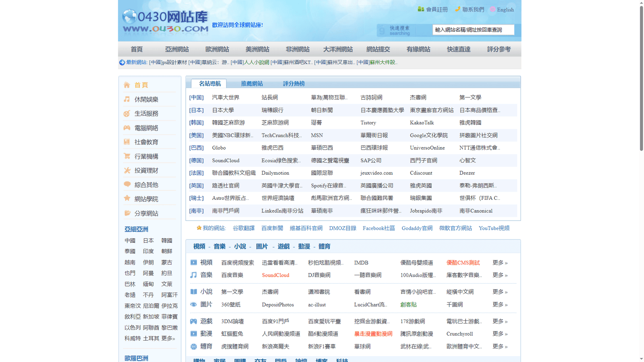Expand 更多 in the 遊戲 row
Viewport: 644px width, 362px height.
[500, 321]
